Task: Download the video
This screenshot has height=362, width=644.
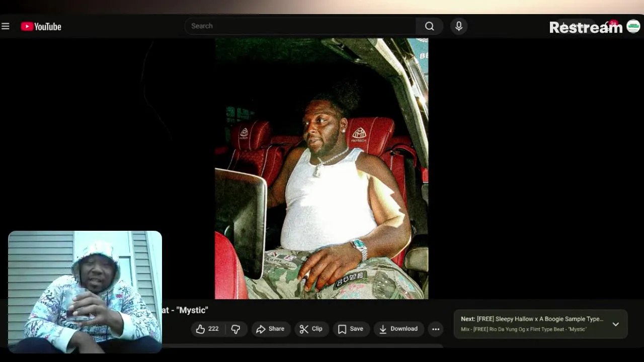Action: coord(398,329)
